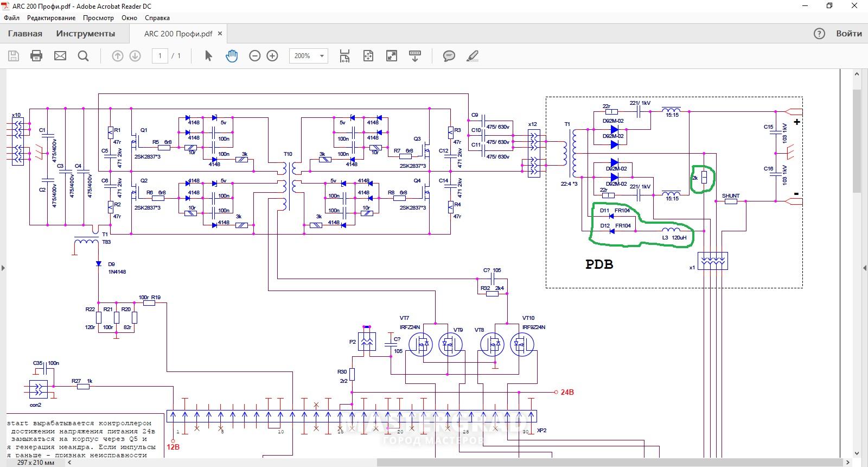This screenshot has width=868, height=467.
Task: Click the 24В label on schematic
Action: point(567,392)
